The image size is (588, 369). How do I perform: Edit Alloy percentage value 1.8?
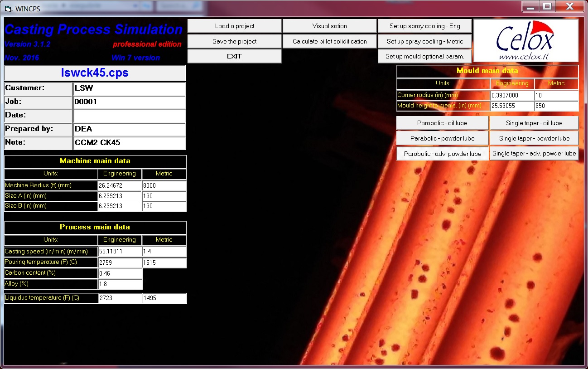click(120, 284)
